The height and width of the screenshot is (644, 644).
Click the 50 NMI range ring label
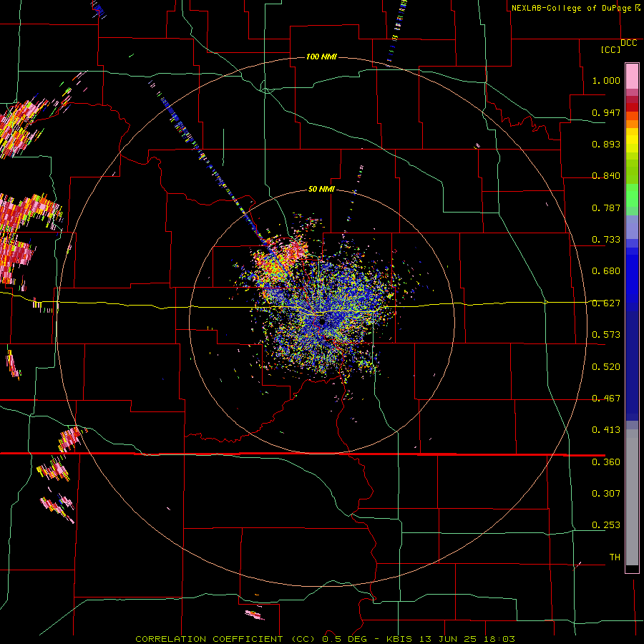[x=321, y=189]
